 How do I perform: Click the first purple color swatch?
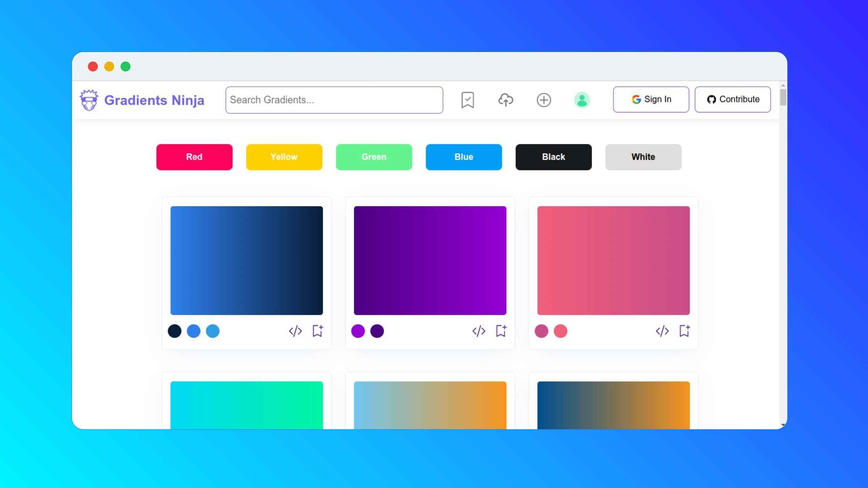(x=358, y=331)
